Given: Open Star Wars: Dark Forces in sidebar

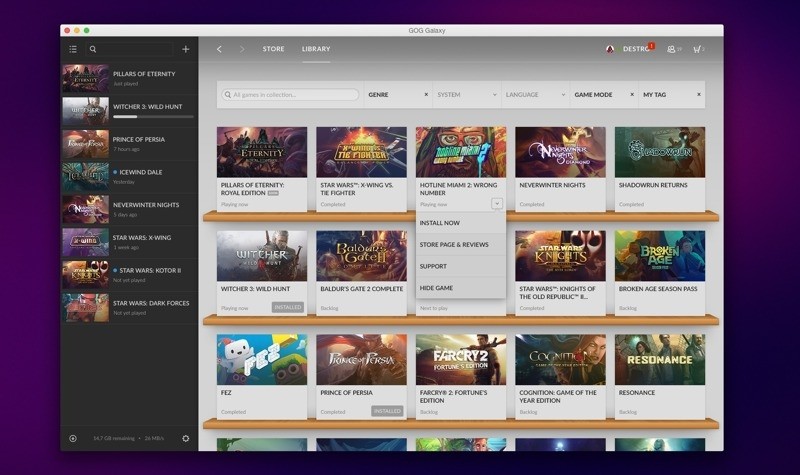Looking at the screenshot, I should tap(129, 307).
